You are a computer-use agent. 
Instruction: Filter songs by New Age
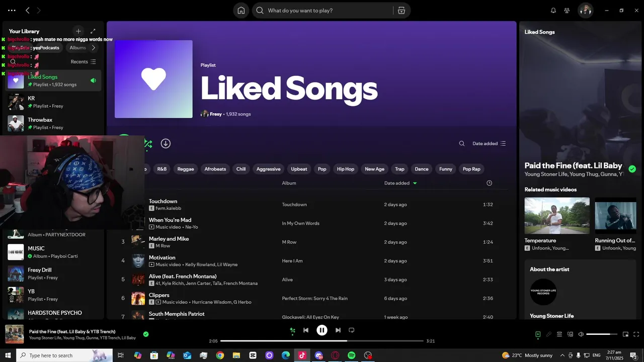[x=374, y=169]
